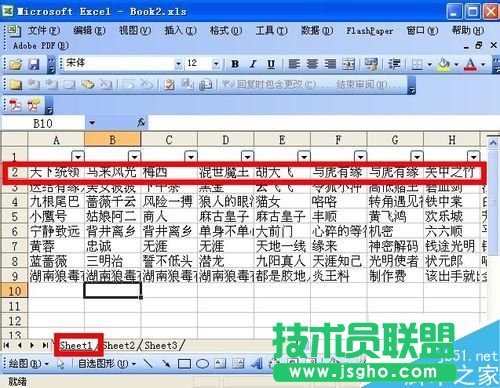This screenshot has width=500, height=388.
Task: Click the Insert Function fx icon
Action: pos(141,123)
